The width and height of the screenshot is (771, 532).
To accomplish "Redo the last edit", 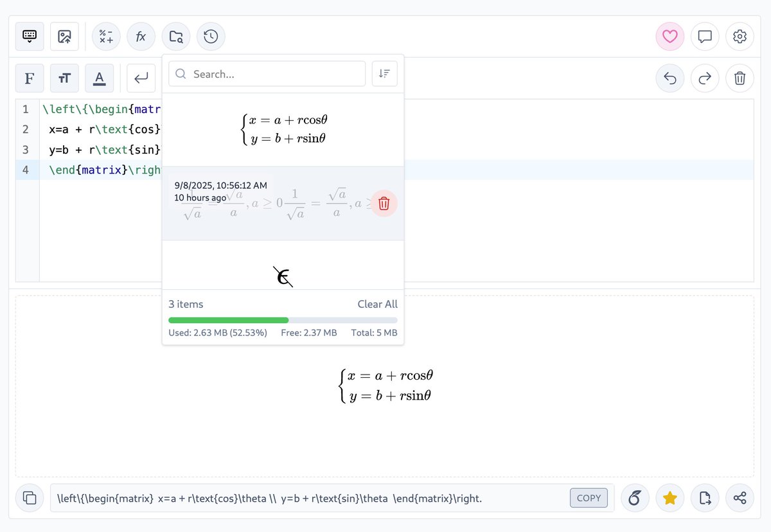I will point(705,78).
